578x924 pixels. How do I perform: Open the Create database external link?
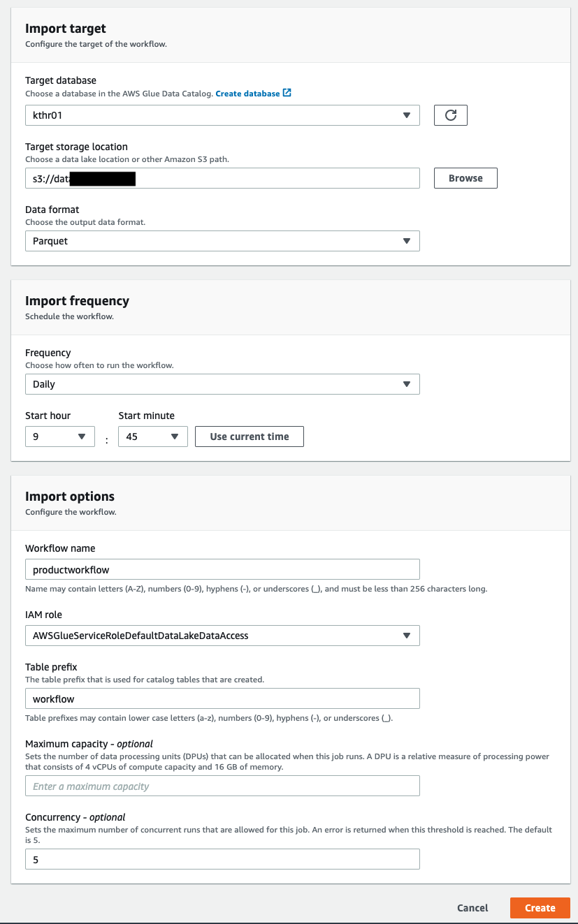click(247, 94)
